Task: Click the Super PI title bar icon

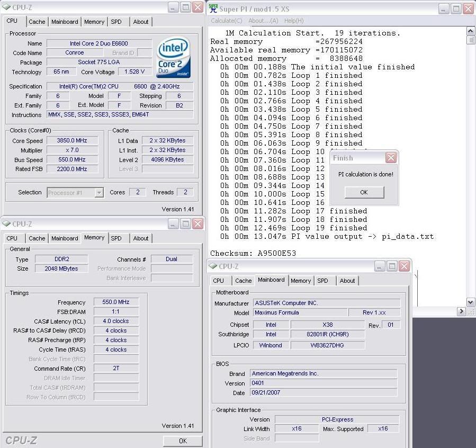Action: click(213, 8)
